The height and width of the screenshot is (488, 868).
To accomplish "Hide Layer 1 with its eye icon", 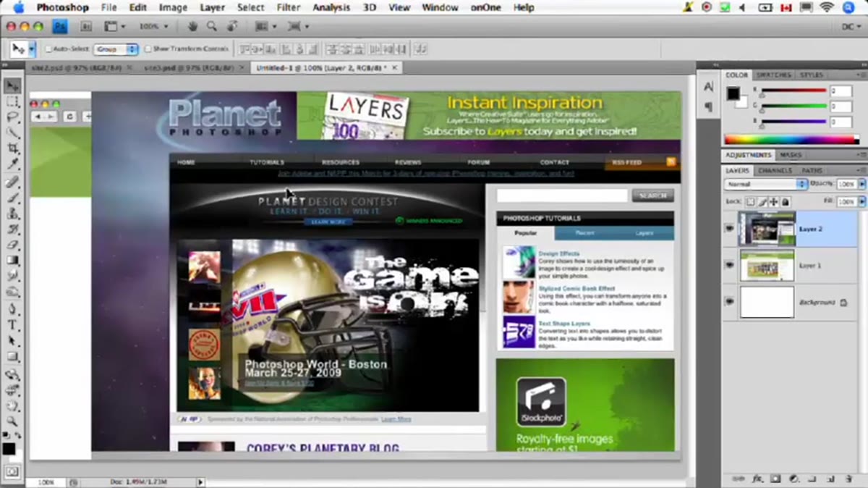I will [729, 265].
